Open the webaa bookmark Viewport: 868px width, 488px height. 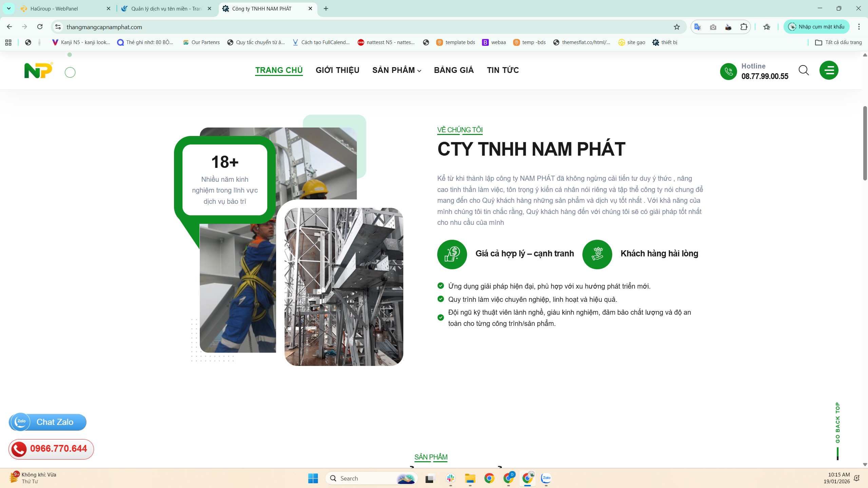click(494, 42)
